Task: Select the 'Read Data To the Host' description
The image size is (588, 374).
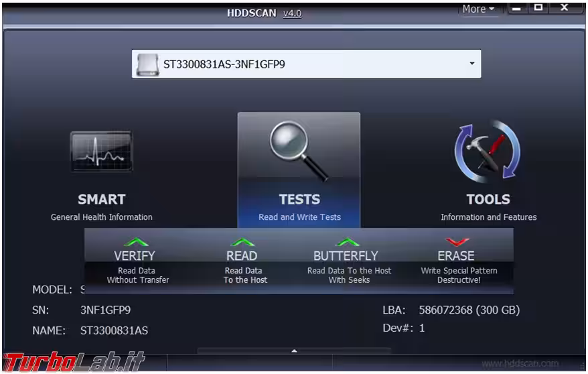Action: pyautogui.click(x=245, y=275)
